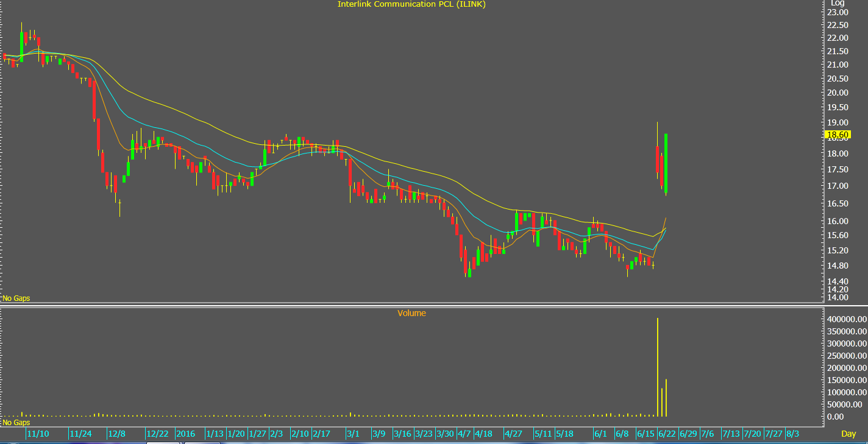This screenshot has width=868, height=444.
Task: Click the 19.50 price axis label
Action: (838, 107)
